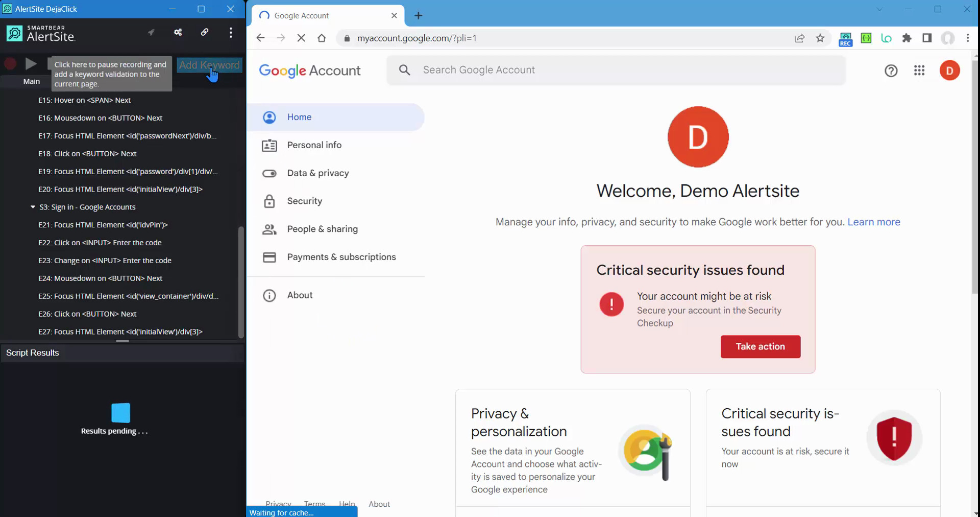Start playback with the DejaClick play icon
This screenshot has height=517, width=980.
tap(31, 63)
